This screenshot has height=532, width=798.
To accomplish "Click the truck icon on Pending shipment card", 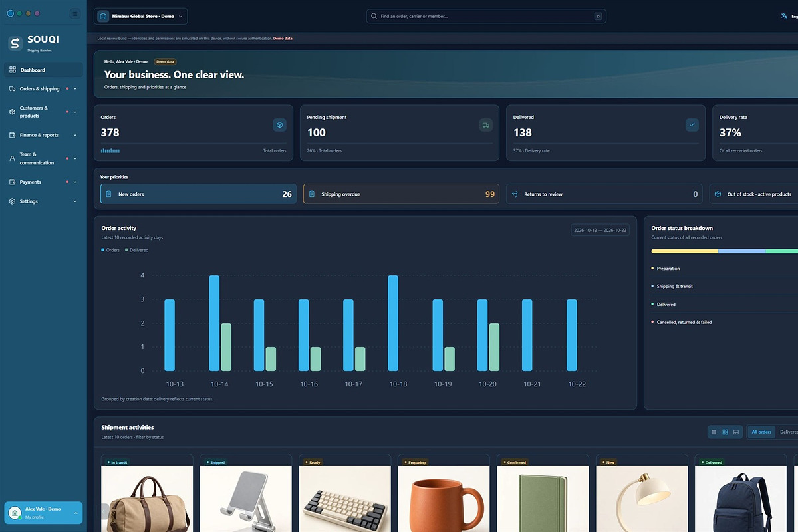I will pos(486,124).
